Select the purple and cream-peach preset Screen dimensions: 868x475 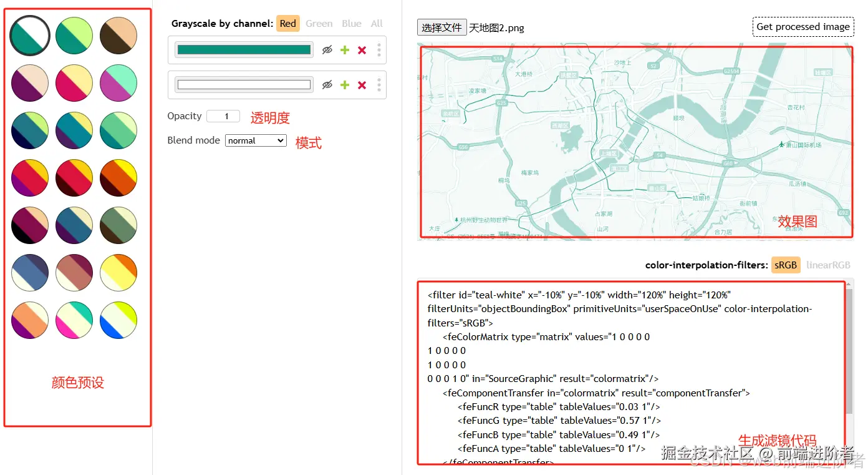[x=30, y=82]
